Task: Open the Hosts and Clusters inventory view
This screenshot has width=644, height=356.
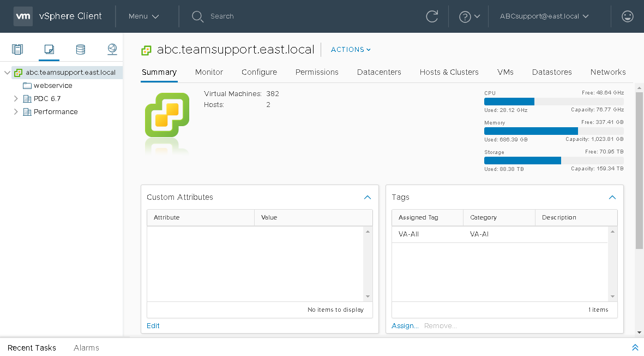Action: pos(17,49)
